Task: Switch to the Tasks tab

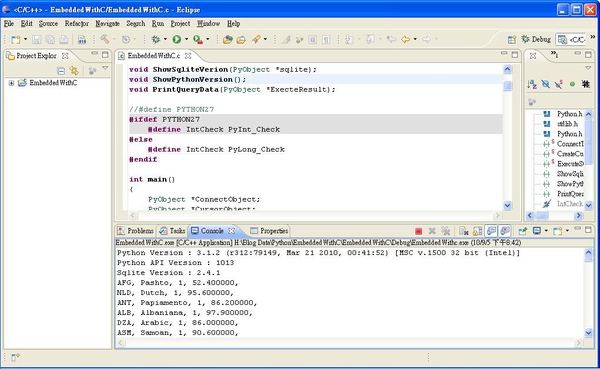Action: tap(173, 231)
